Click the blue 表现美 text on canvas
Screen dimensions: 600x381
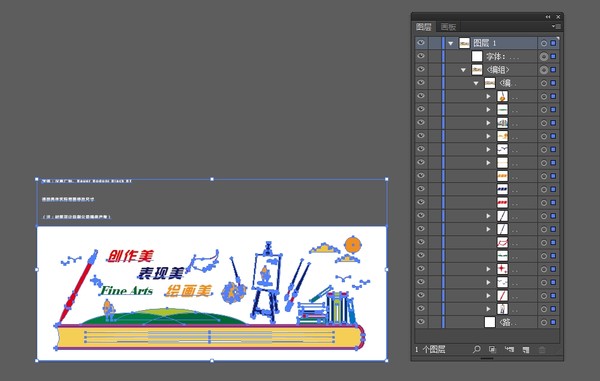[161, 273]
